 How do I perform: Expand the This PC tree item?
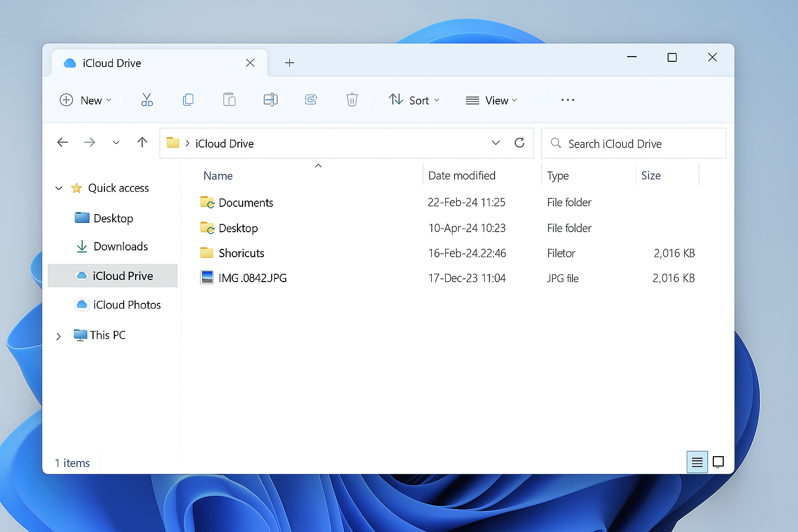point(58,335)
